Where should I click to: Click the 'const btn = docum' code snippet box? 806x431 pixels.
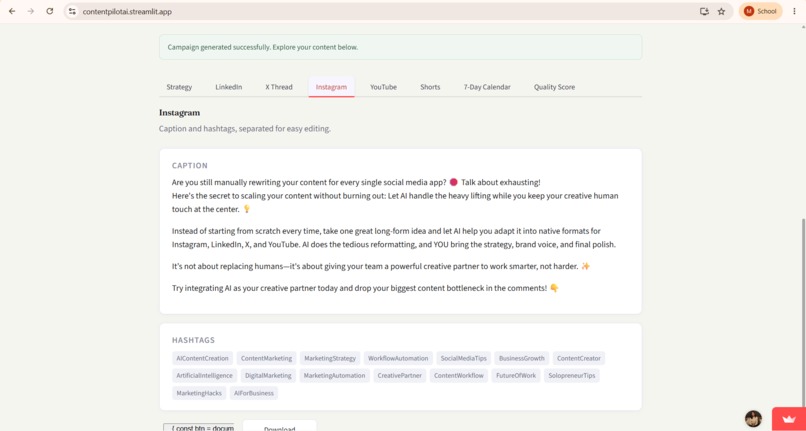[x=199, y=428]
